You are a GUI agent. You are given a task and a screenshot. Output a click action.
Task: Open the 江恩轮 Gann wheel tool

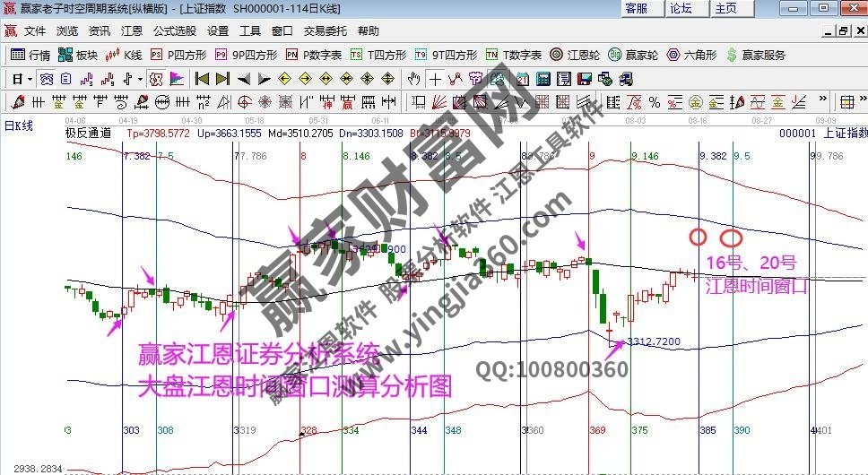(x=576, y=55)
